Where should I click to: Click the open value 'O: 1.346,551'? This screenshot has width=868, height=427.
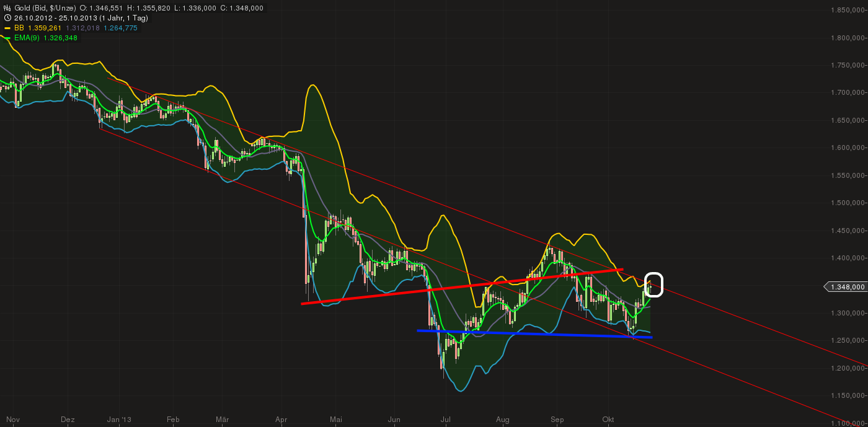[x=101, y=8]
